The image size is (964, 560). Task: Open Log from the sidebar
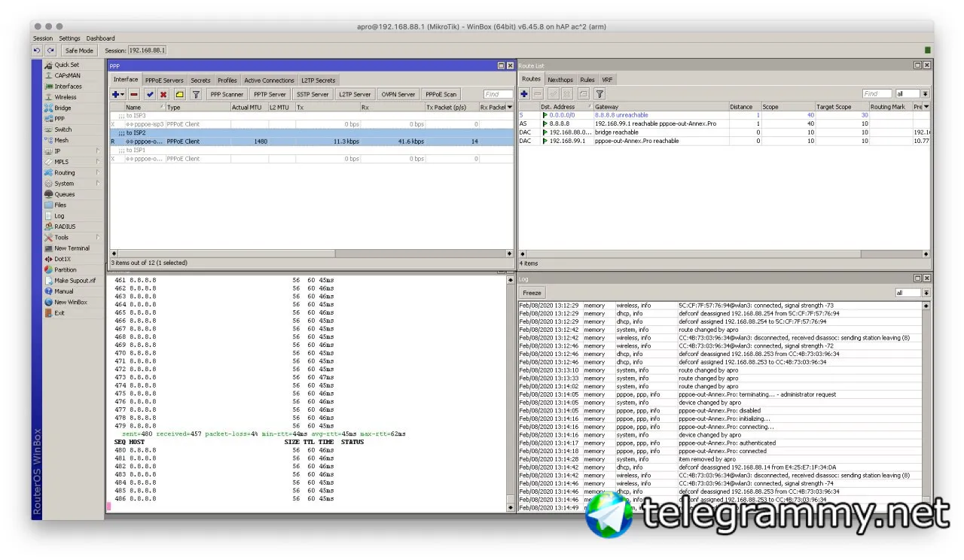(x=59, y=216)
